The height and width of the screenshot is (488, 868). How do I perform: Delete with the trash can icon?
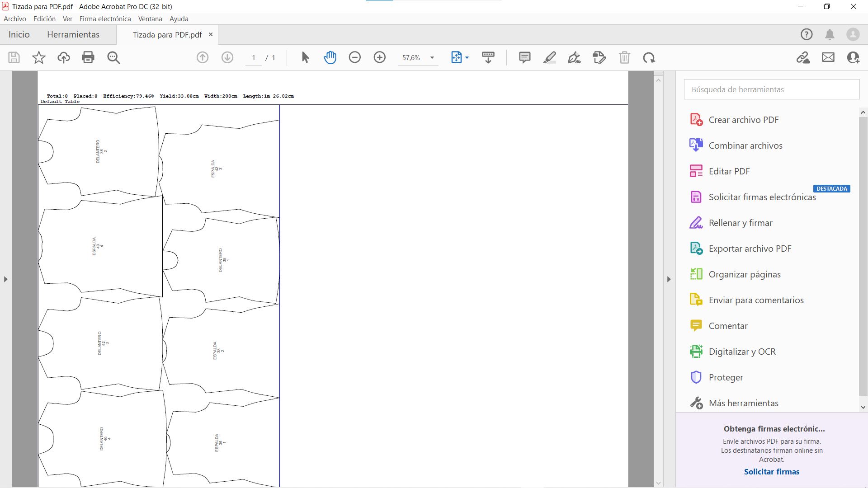coord(624,57)
